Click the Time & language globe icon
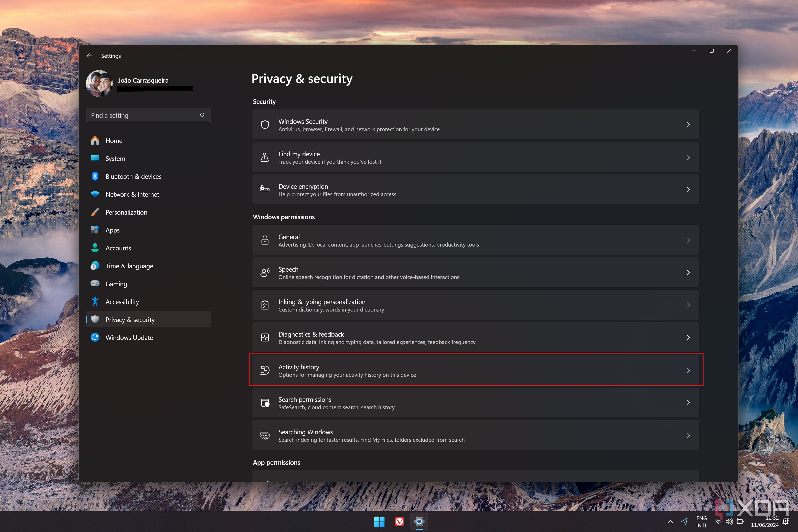Image resolution: width=798 pixels, height=532 pixels. pos(95,266)
